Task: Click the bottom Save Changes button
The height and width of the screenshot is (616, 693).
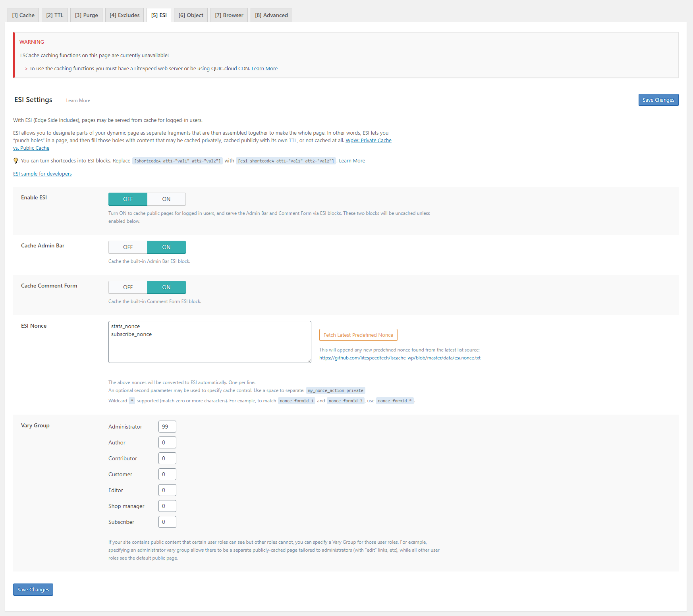Action: [33, 590]
